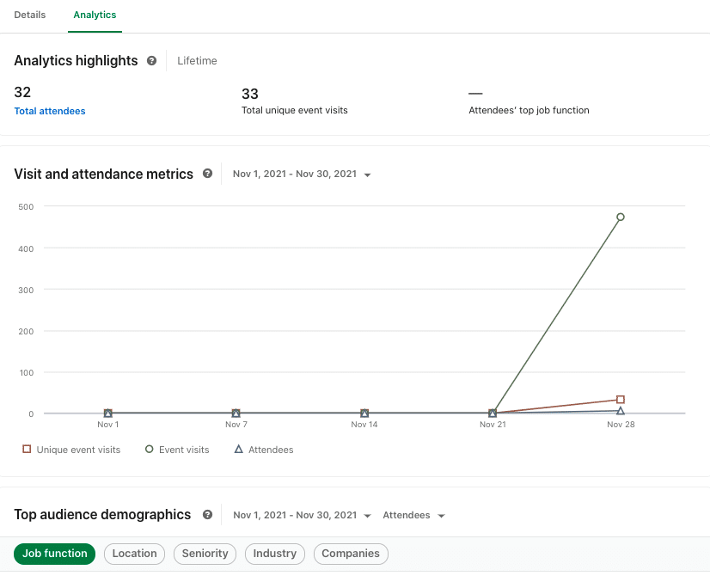Select the Seniority filter pill
This screenshot has width=710, height=588.
click(x=205, y=554)
